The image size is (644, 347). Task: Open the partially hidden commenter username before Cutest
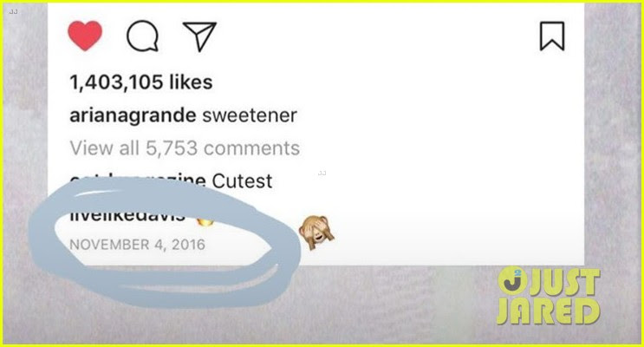(x=138, y=180)
